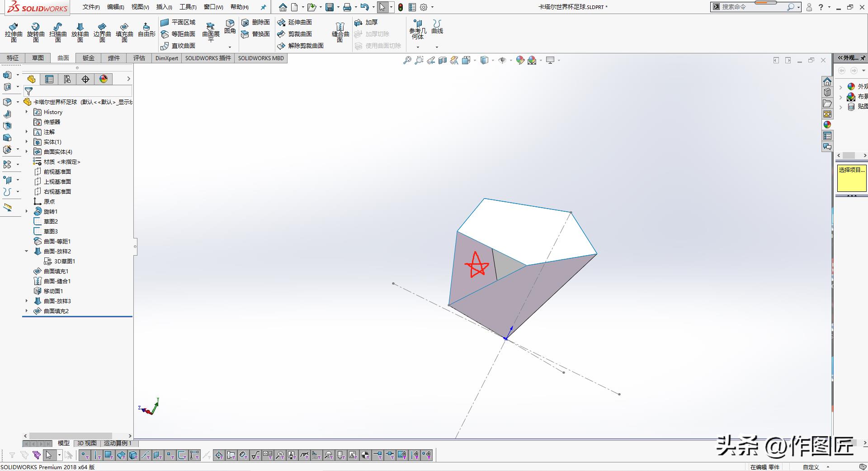Select the 拉伸曲面 extruded surface tool
Image resolution: width=868 pixels, height=471 pixels.
click(14, 32)
